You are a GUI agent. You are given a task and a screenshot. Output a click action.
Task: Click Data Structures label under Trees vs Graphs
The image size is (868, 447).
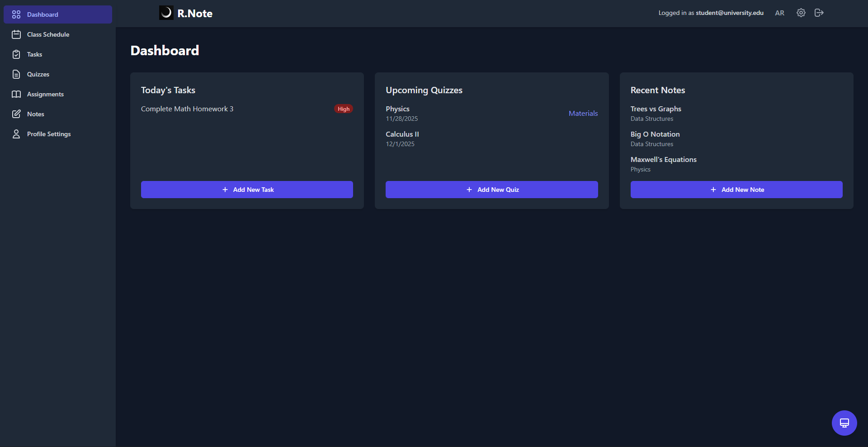(x=652, y=119)
